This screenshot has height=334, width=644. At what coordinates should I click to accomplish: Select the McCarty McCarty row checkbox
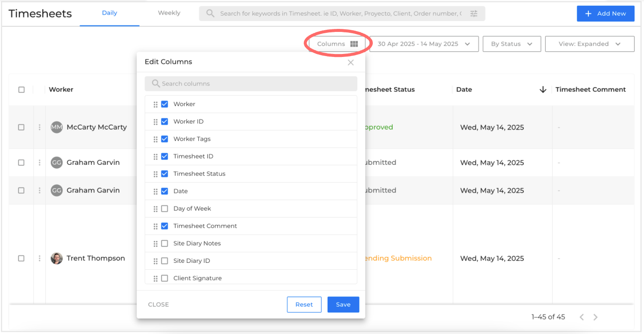point(21,127)
